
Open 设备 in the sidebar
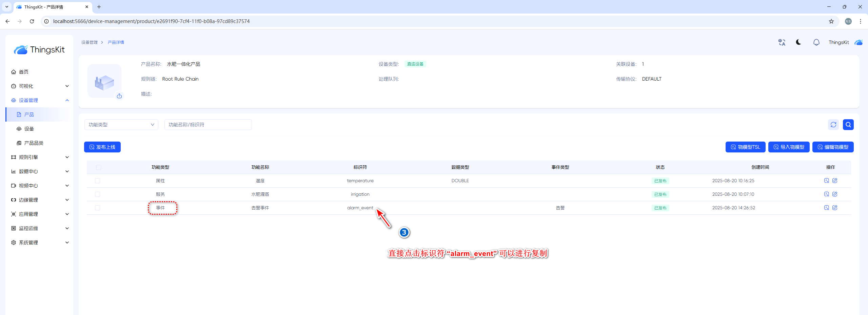[x=29, y=129]
